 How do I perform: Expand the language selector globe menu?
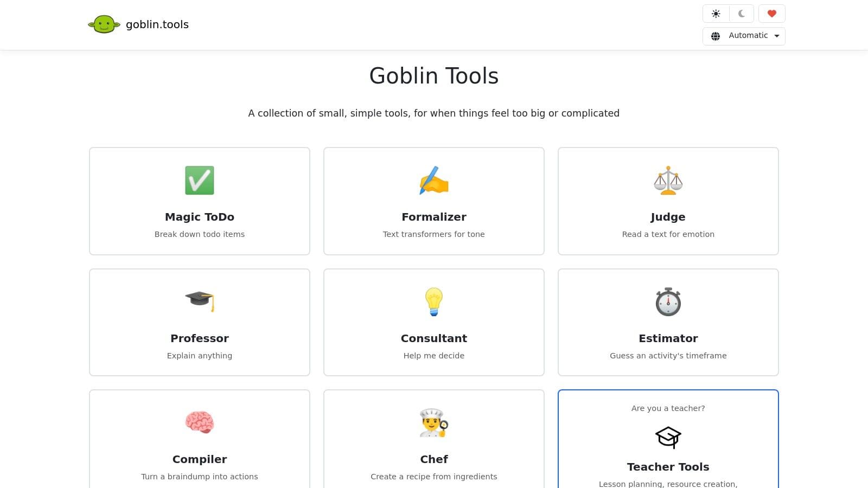point(715,36)
